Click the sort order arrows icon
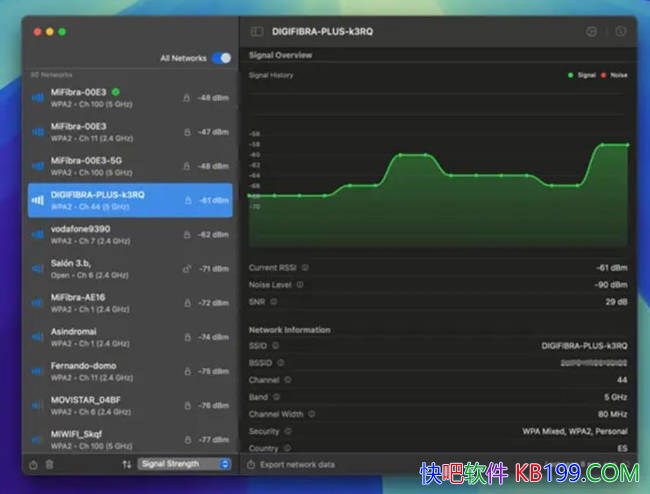650x494 pixels. pos(127,464)
